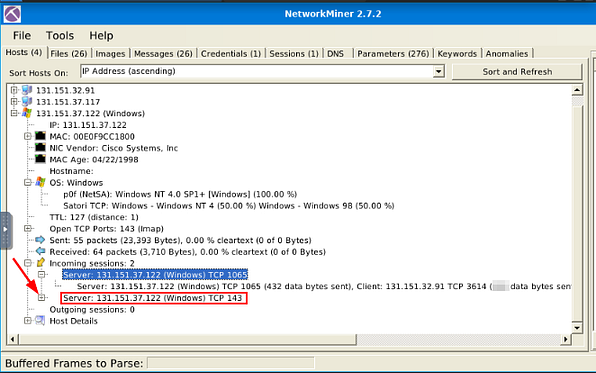
Task: Click the icon beside Incoming sessions: 2
Action: tap(40, 263)
